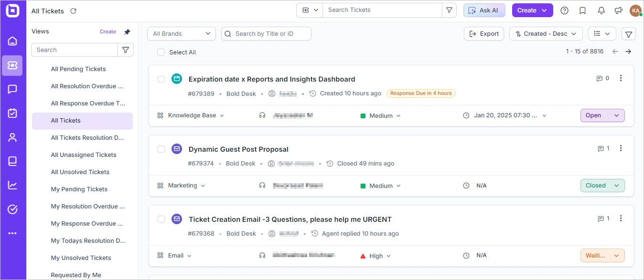The width and height of the screenshot is (644, 280).
Task: Click the Export button
Action: [484, 34]
